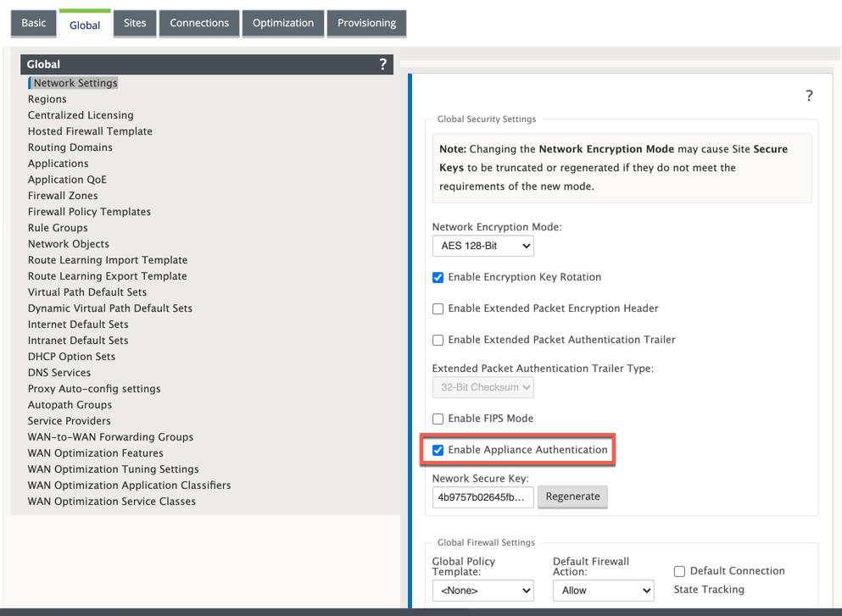The width and height of the screenshot is (842, 616).
Task: Go to the Connections tab
Action: (199, 23)
